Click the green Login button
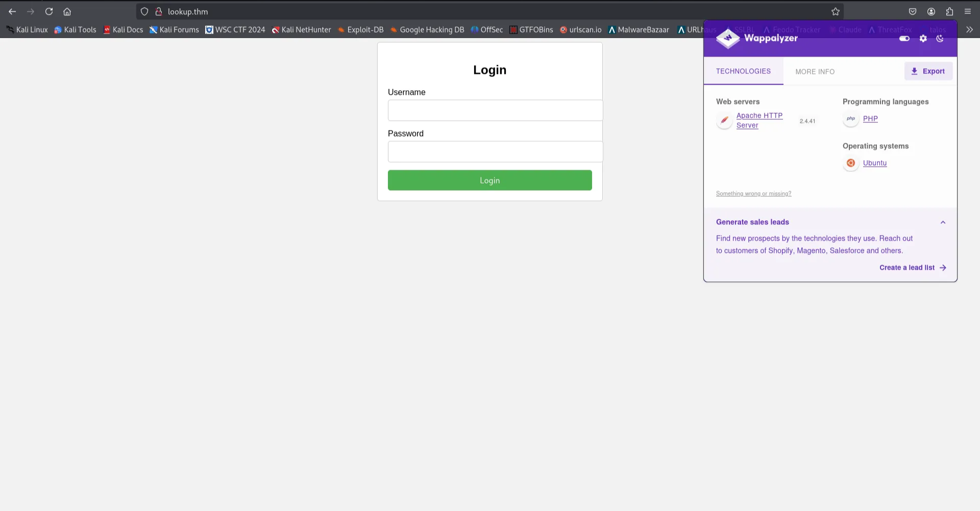Screen dimensions: 980x511 click(489, 180)
